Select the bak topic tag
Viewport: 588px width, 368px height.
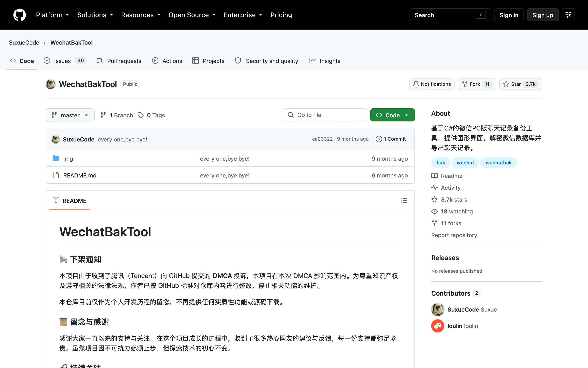(441, 163)
